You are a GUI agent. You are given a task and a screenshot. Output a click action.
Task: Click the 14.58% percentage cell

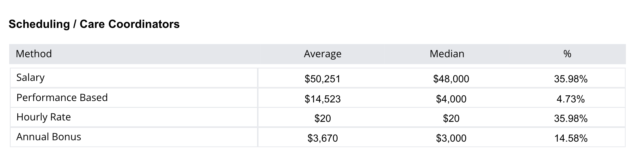[570, 138]
